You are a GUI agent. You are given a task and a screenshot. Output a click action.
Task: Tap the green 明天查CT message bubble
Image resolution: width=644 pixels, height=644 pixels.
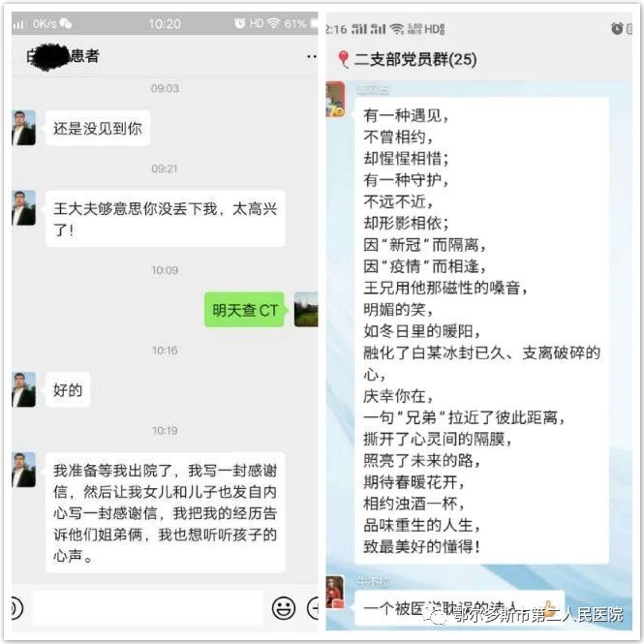coord(244,310)
